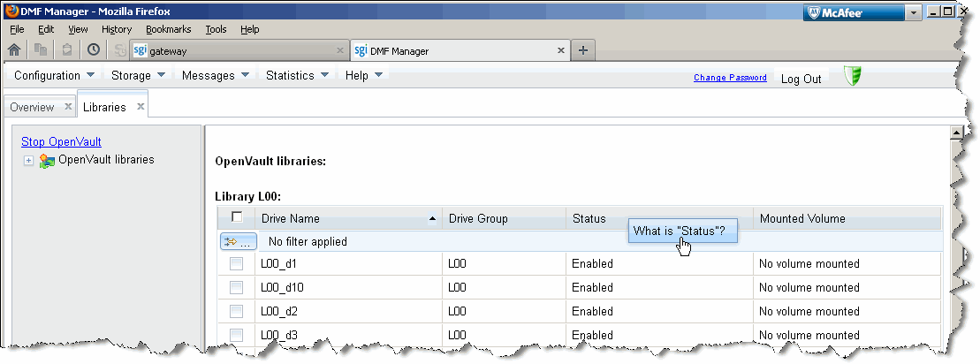Open the Firefox Edit menu

(x=46, y=29)
